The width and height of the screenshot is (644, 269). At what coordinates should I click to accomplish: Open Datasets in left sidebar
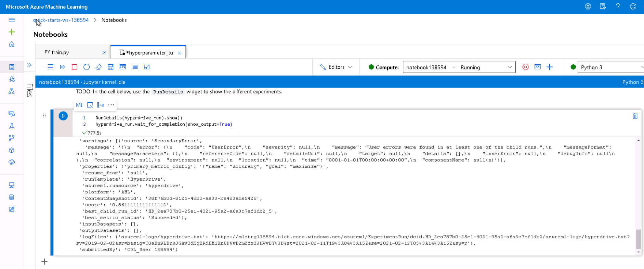12,114
